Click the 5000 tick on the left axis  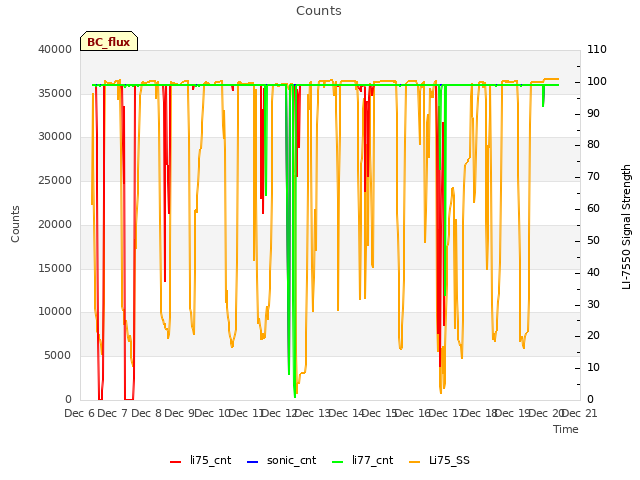[x=58, y=356]
